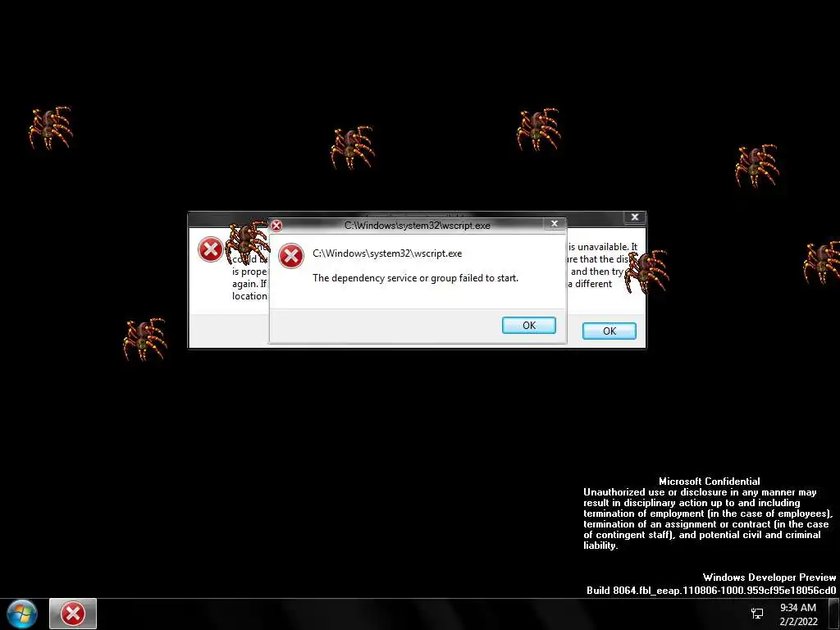Click the Show desktop strip at taskbar end
840x630 pixels.
(834, 614)
